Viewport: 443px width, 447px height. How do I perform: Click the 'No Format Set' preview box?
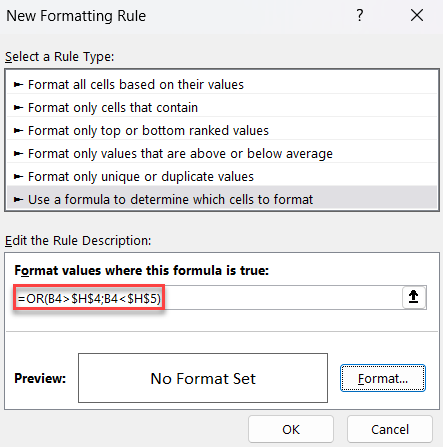click(203, 378)
